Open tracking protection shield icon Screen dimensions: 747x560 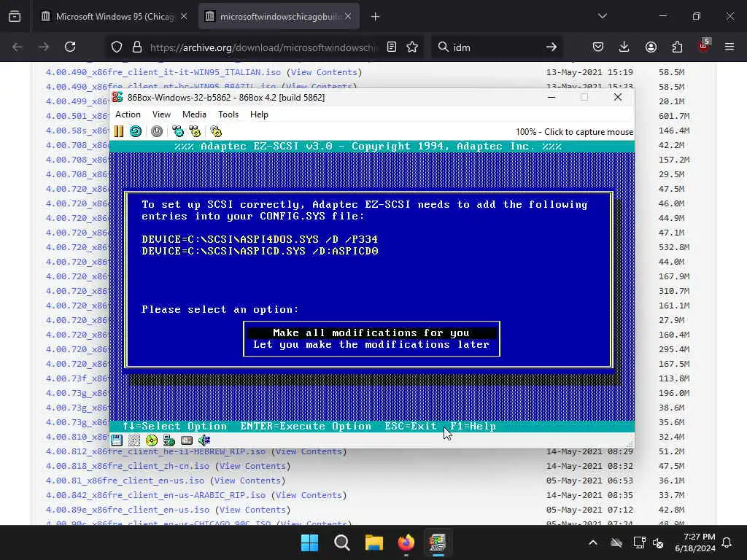click(x=117, y=47)
